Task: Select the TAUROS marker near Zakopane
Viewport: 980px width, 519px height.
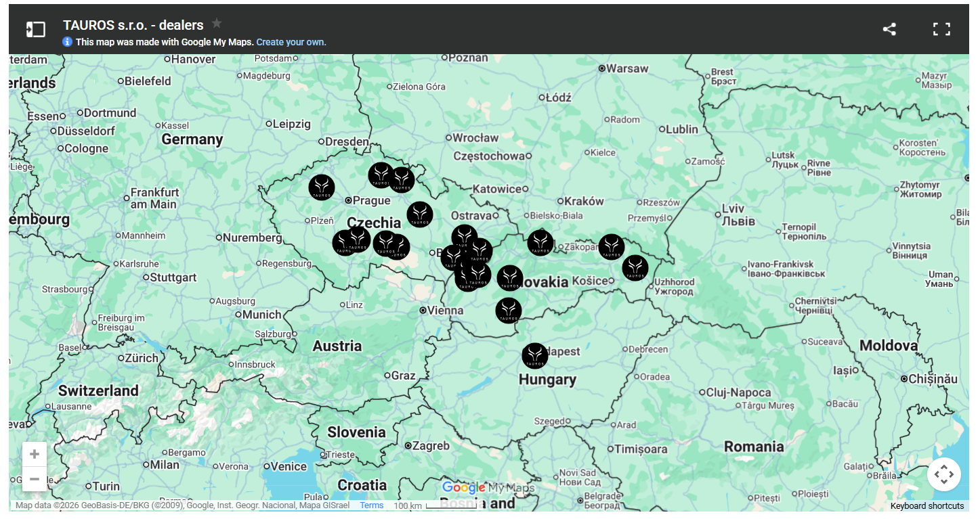Action: click(x=540, y=242)
